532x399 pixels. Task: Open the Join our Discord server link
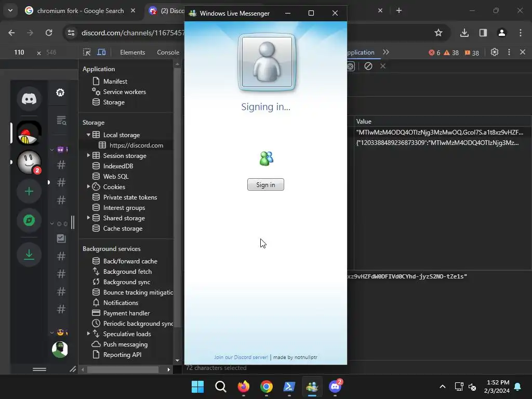click(241, 357)
